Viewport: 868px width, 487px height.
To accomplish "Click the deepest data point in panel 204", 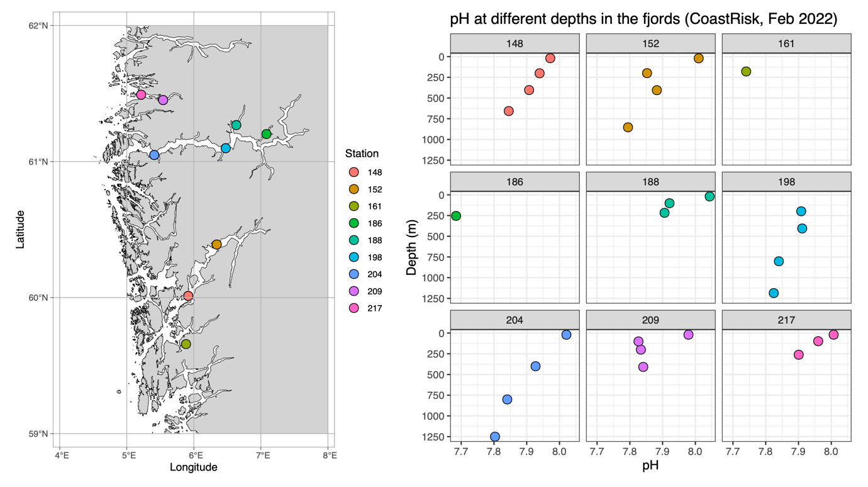I will point(495,437).
